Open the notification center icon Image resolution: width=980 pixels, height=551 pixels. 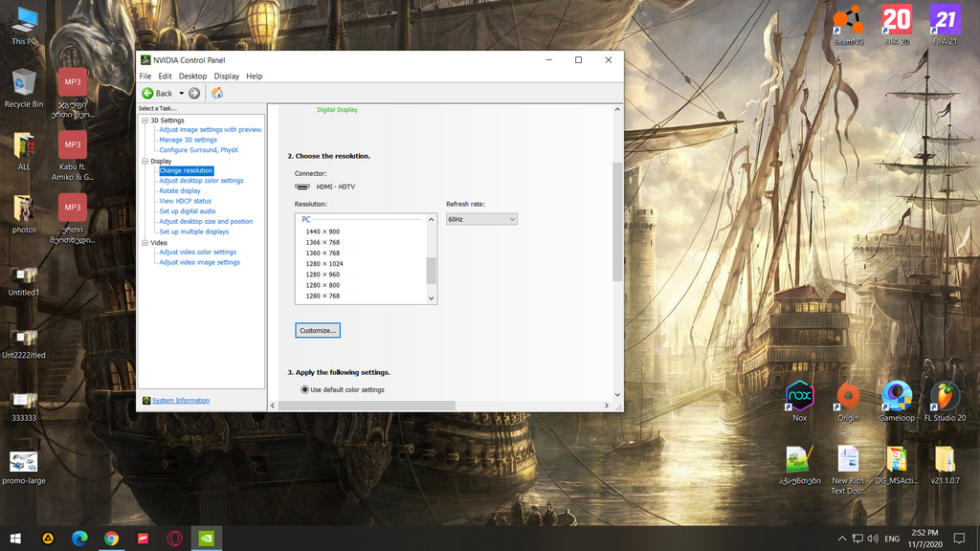(x=959, y=539)
